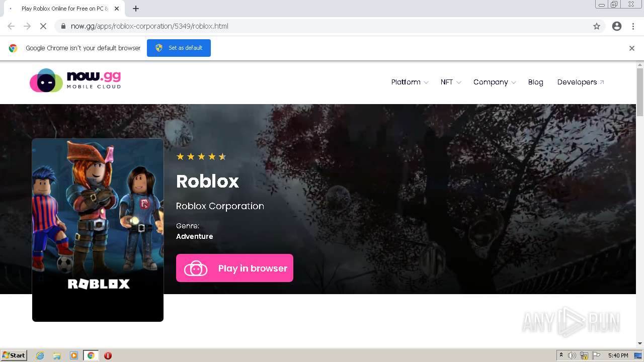Click the star rating row
Image resolution: width=644 pixels, height=362 pixels.
pyautogui.click(x=201, y=156)
